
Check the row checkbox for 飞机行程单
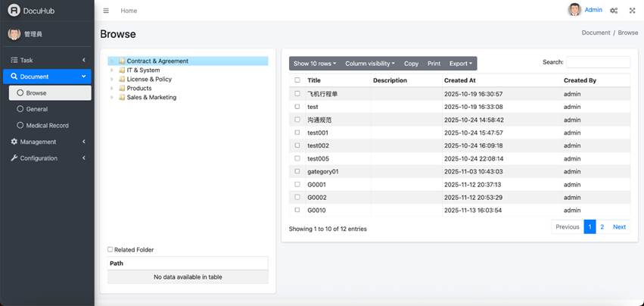click(x=297, y=93)
